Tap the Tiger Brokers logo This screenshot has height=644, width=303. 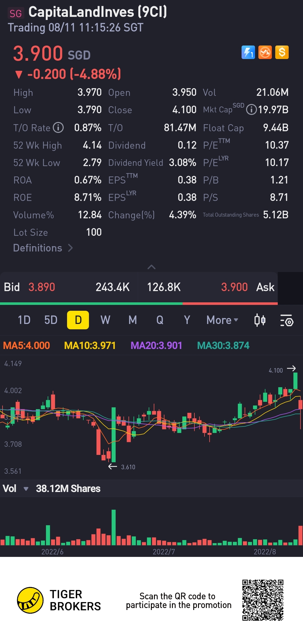pos(30,600)
